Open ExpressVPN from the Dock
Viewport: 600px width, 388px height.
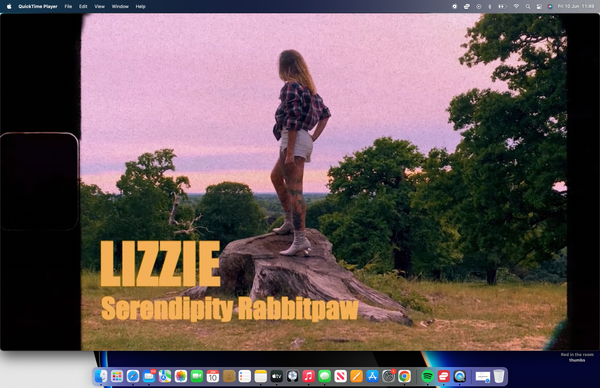coord(443,377)
